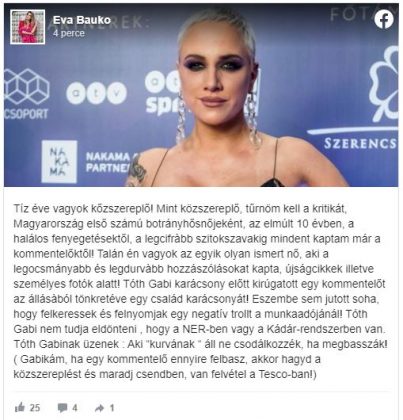Open comments via speech bubble icon
Screen dimensions: 403x420
pos(62,407)
